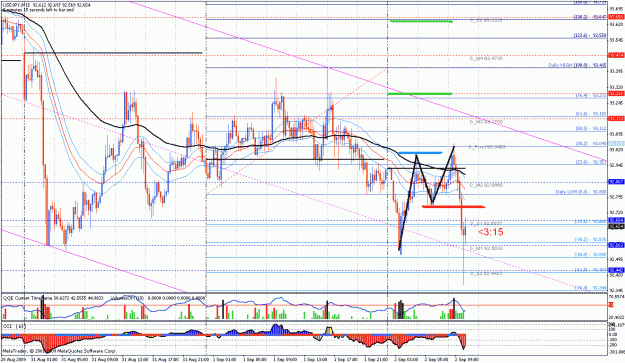Click the 1 Sep 13:00 time label

coord(317,359)
